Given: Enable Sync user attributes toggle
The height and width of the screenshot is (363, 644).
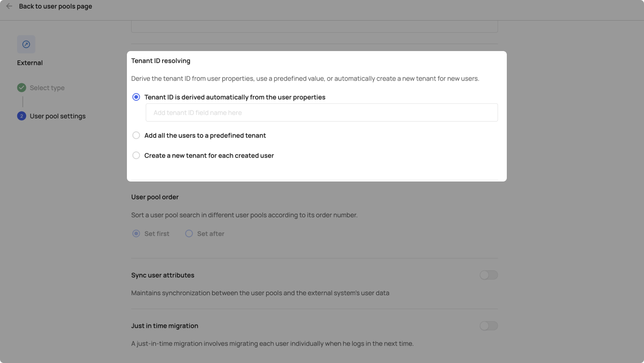Looking at the screenshot, I should point(488,275).
